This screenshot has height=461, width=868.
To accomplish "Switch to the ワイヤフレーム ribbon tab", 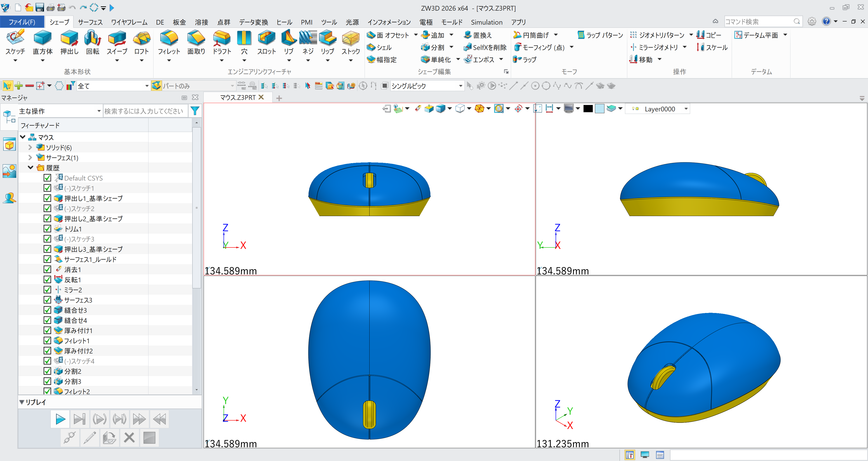I will [x=129, y=22].
